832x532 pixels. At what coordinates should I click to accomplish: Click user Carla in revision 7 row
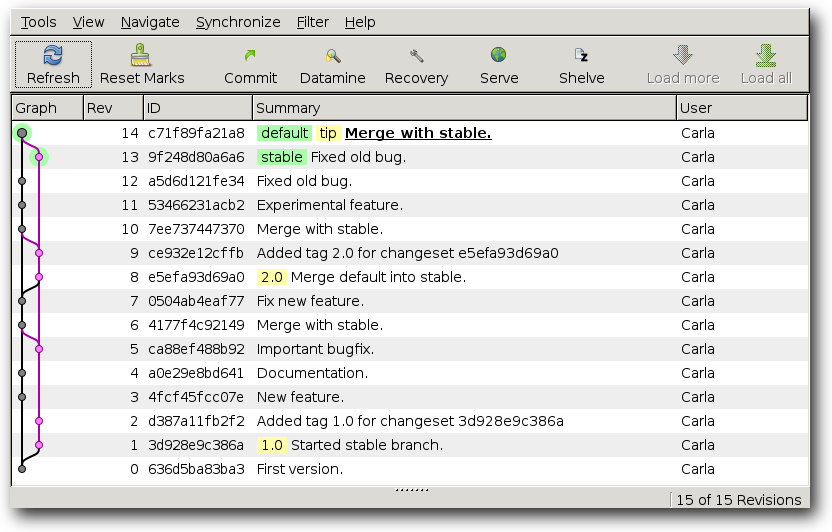[x=698, y=301]
